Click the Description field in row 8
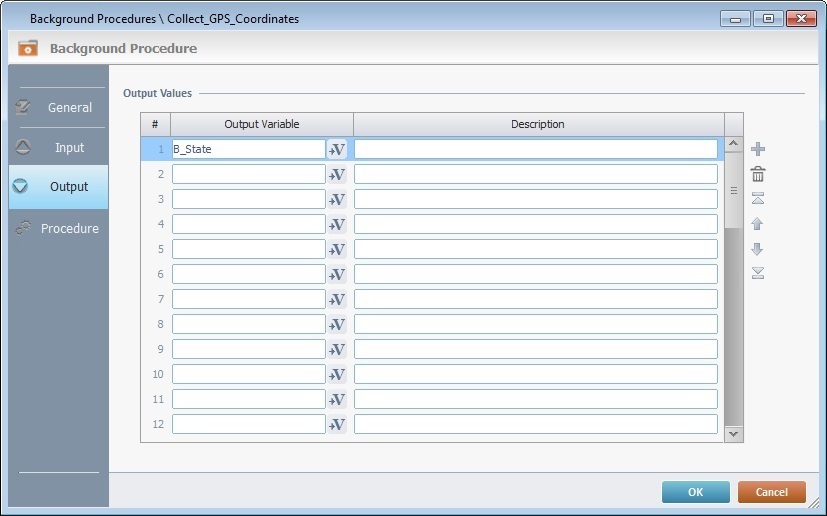Image resolution: width=827 pixels, height=516 pixels. tap(535, 324)
